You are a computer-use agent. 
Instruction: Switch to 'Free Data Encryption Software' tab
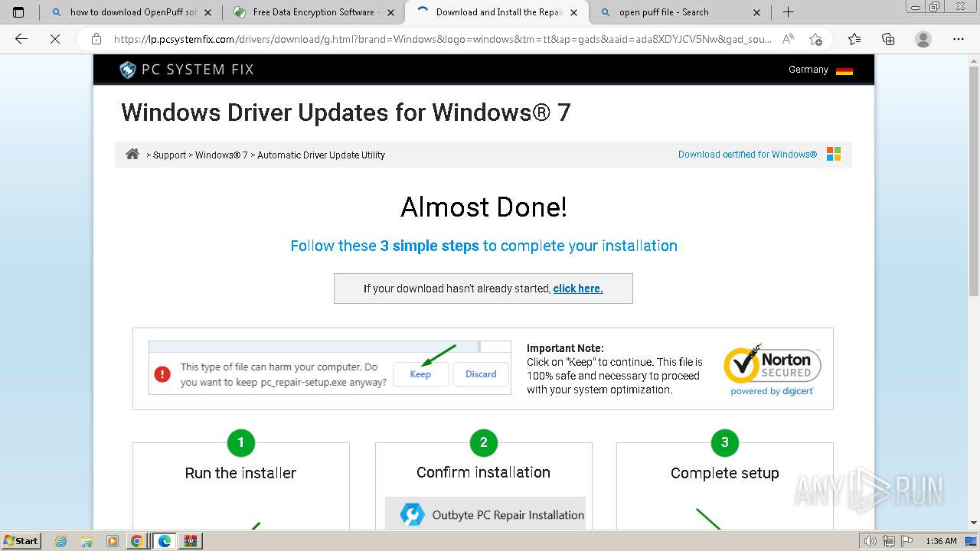pyautogui.click(x=313, y=12)
